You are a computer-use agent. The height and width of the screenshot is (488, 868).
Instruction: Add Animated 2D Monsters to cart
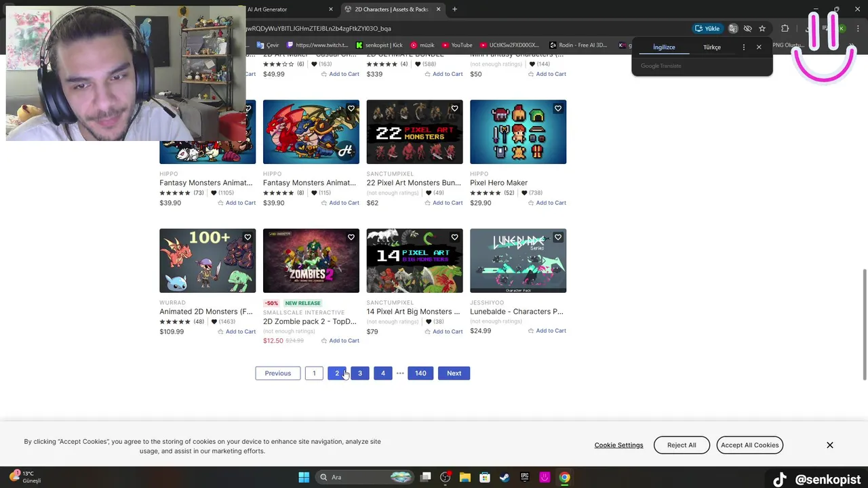click(237, 331)
